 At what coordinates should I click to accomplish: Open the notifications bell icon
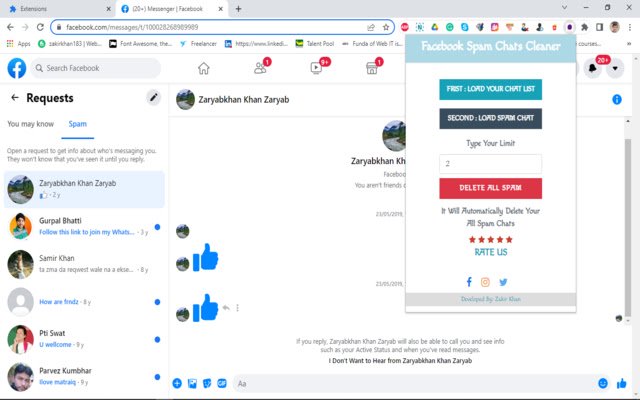point(593,68)
